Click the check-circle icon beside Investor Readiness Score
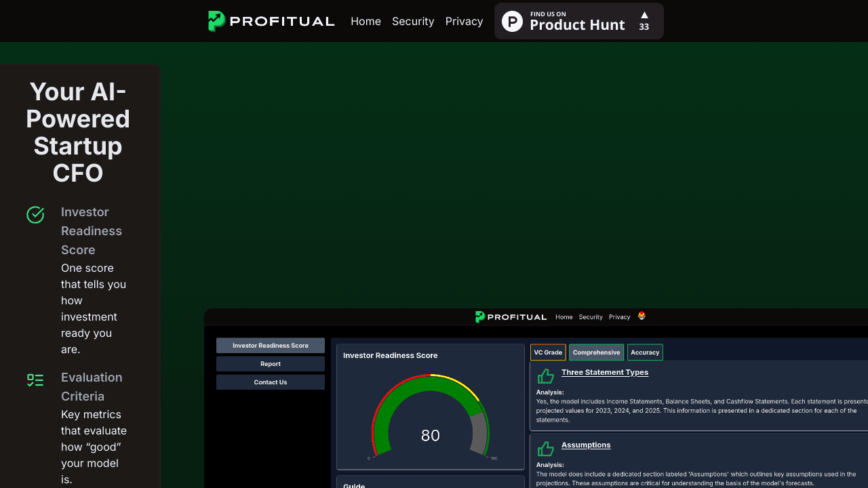Viewport: 868px width, 488px height. point(35,215)
